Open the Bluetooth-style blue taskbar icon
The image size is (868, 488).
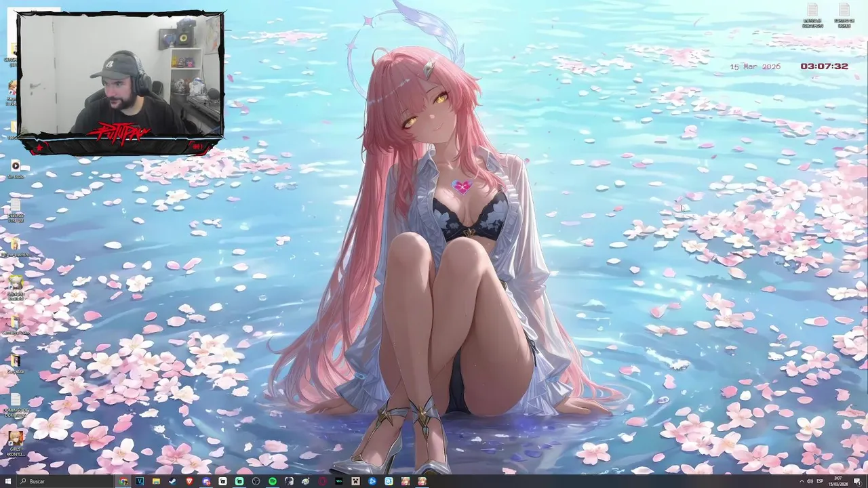pos(372,481)
